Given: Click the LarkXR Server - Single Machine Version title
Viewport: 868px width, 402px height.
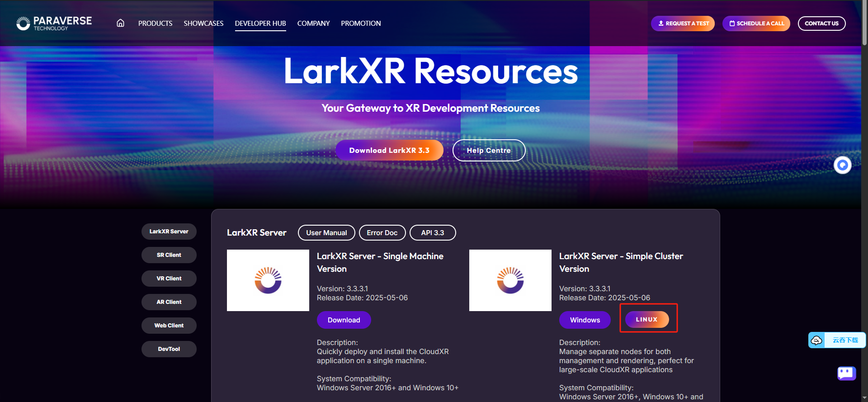Looking at the screenshot, I should (x=380, y=262).
